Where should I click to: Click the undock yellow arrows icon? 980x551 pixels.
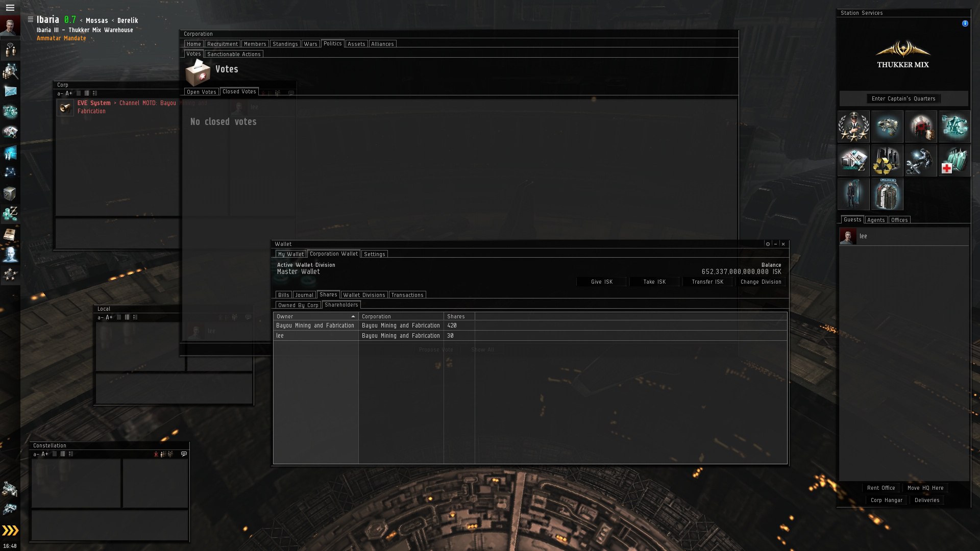point(10,531)
